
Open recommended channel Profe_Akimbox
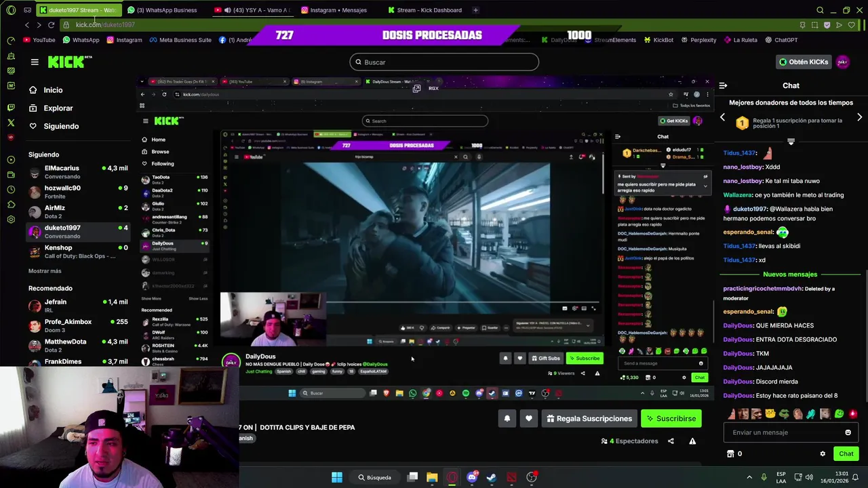coord(77,325)
